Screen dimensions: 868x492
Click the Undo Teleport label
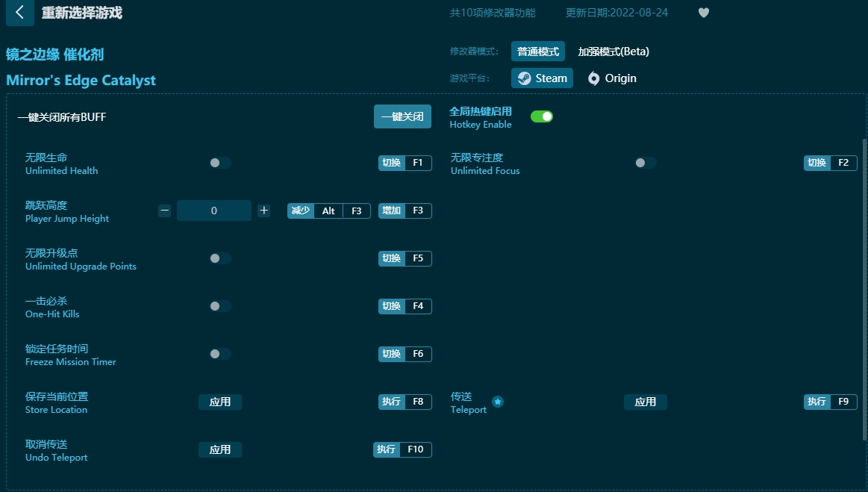point(57,458)
